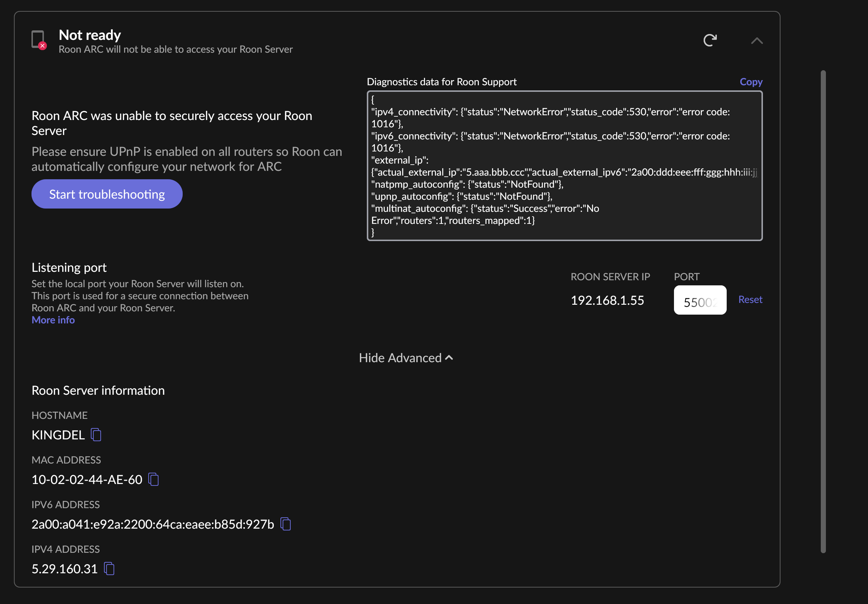Screen dimensions: 868x604
Task: Copy the diagnostics data for Roon Support
Action: point(750,82)
